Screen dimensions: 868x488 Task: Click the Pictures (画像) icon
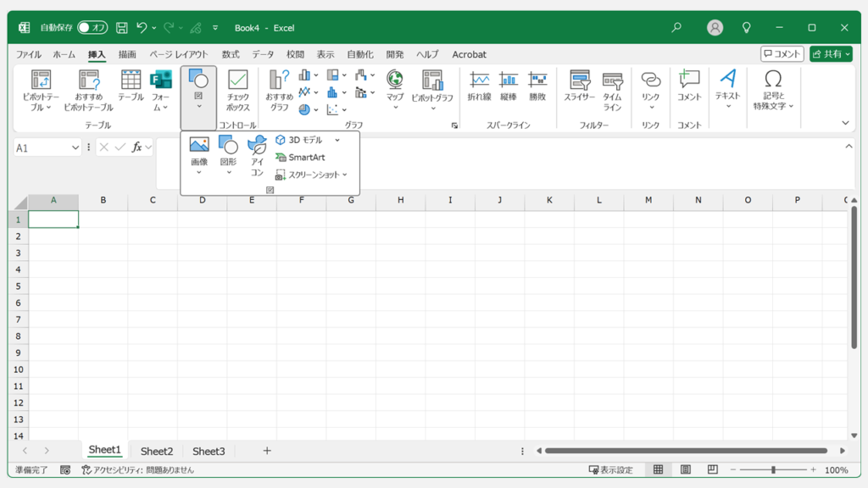[x=199, y=145]
